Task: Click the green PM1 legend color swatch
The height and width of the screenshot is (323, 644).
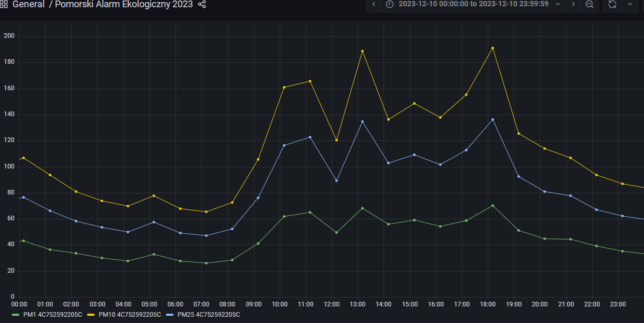Action: [16, 315]
